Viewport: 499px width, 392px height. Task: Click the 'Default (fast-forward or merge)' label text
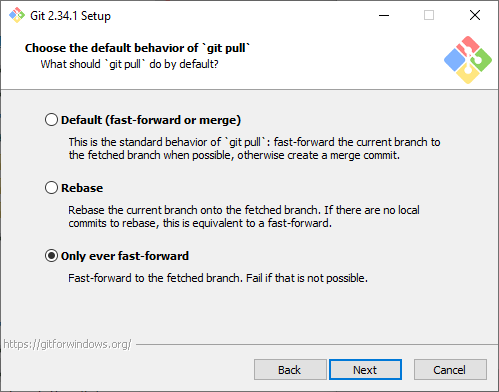[x=151, y=120]
